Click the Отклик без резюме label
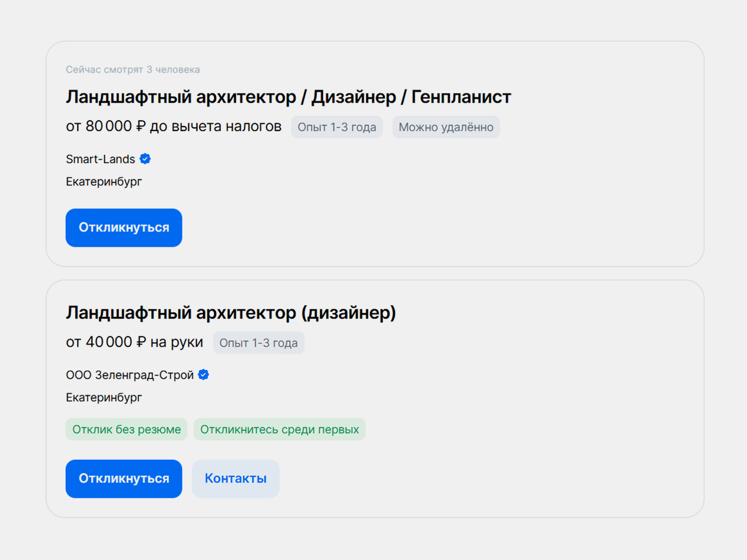 click(x=126, y=430)
